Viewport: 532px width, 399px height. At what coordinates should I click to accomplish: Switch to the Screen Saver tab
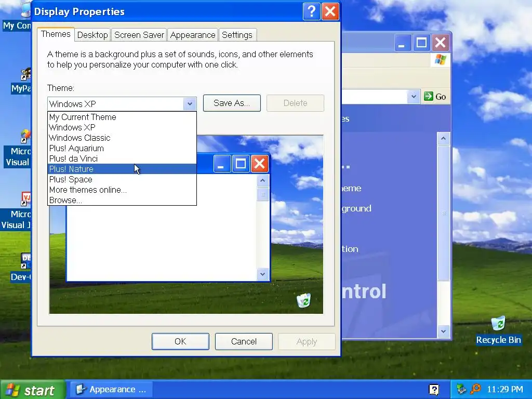(x=139, y=35)
